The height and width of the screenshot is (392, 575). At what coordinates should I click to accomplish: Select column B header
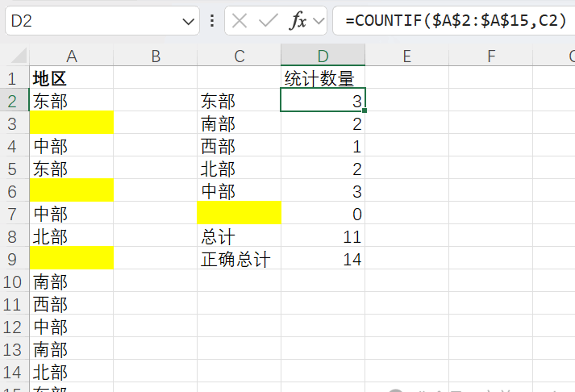pyautogui.click(x=156, y=56)
